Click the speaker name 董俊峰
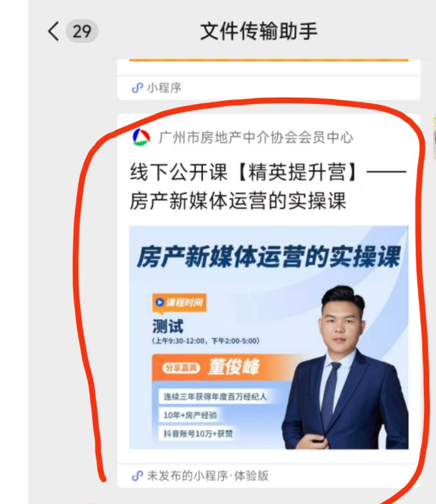The image size is (436, 504). pyautogui.click(x=233, y=367)
